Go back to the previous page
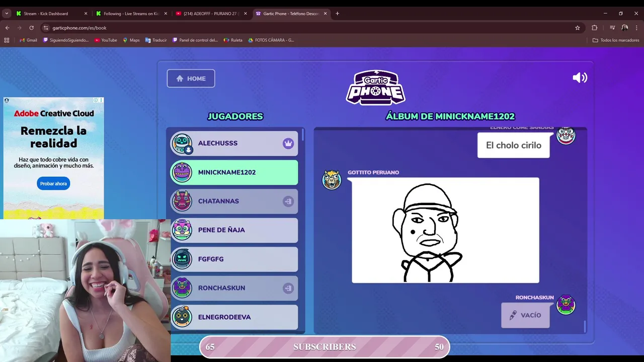 7,28
